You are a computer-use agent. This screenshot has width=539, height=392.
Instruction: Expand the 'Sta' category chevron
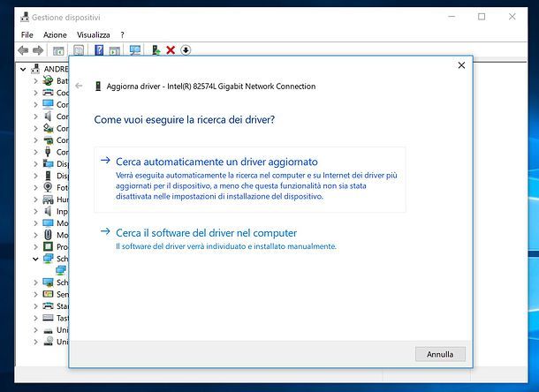pyautogui.click(x=35, y=306)
